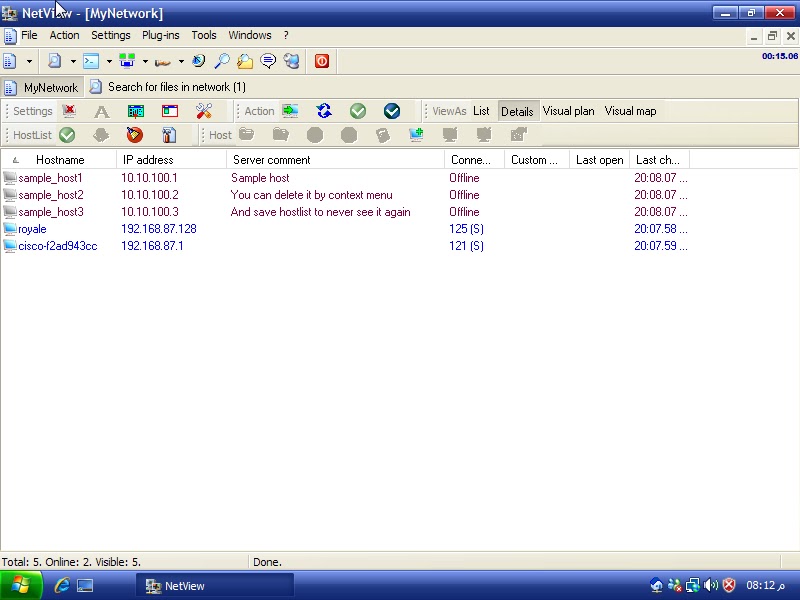Activate the Search magnifier tool
This screenshot has width=800, height=600.
[221, 61]
